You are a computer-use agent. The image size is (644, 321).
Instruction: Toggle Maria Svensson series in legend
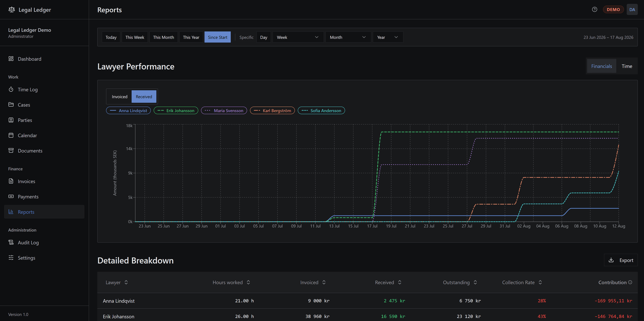click(224, 111)
